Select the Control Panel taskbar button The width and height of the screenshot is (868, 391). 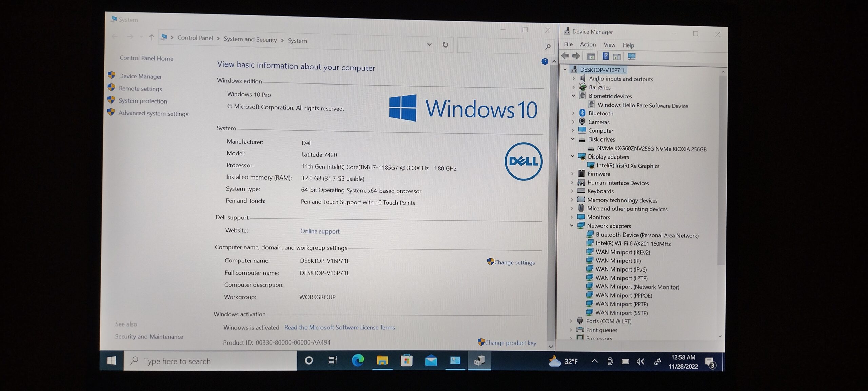(455, 360)
